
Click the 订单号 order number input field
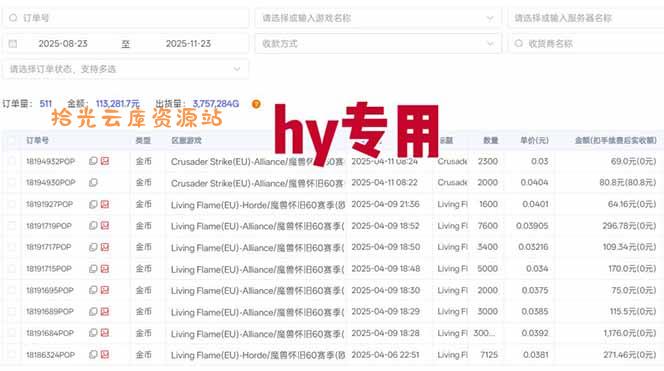pyautogui.click(x=125, y=18)
